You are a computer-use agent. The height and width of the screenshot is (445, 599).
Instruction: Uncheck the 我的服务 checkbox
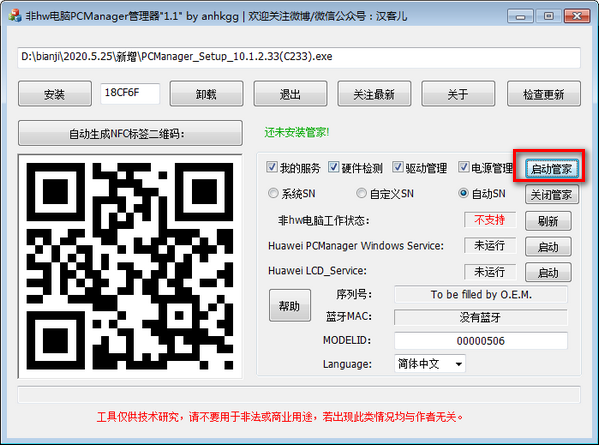[272, 167]
